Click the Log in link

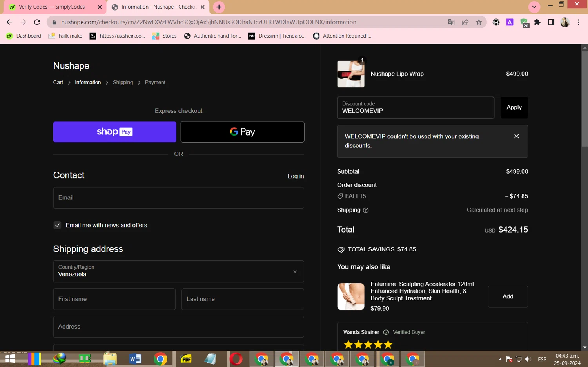(x=296, y=177)
